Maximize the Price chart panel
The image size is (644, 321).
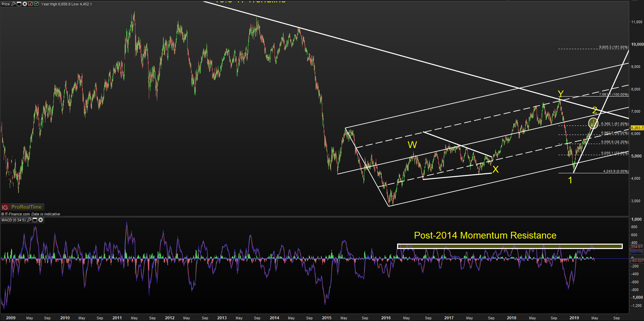(19, 4)
